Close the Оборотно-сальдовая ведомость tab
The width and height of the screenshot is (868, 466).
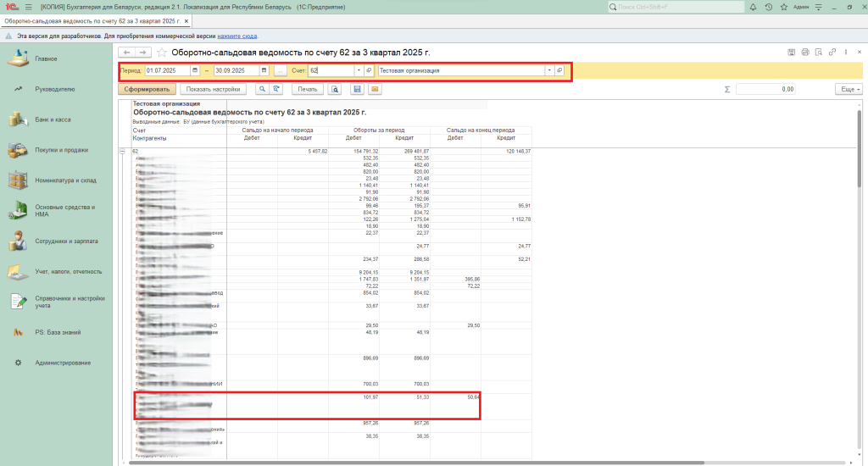coord(186,19)
